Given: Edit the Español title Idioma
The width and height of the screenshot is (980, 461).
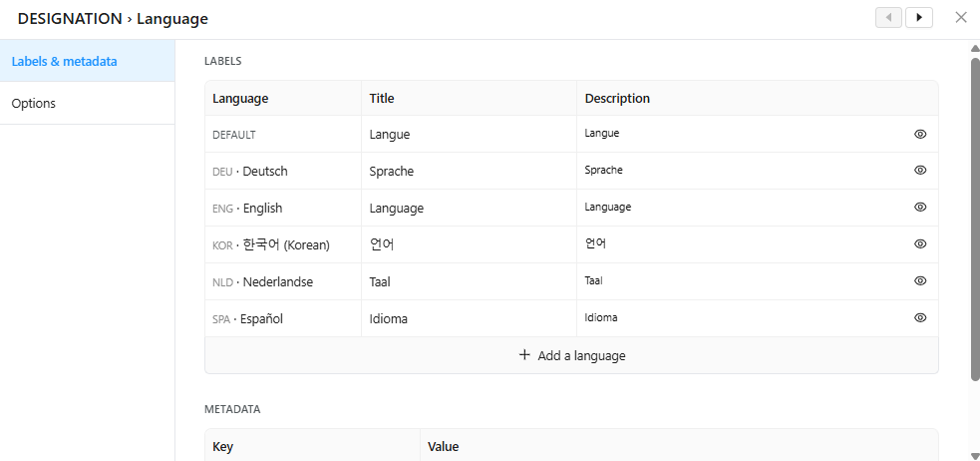Looking at the screenshot, I should pyautogui.click(x=469, y=318).
